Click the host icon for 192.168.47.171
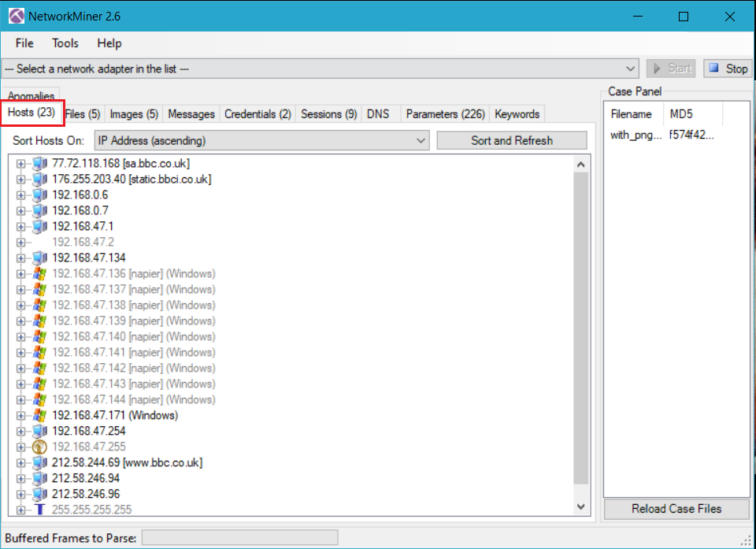Screen dimensions: 756x549 (x=40, y=415)
